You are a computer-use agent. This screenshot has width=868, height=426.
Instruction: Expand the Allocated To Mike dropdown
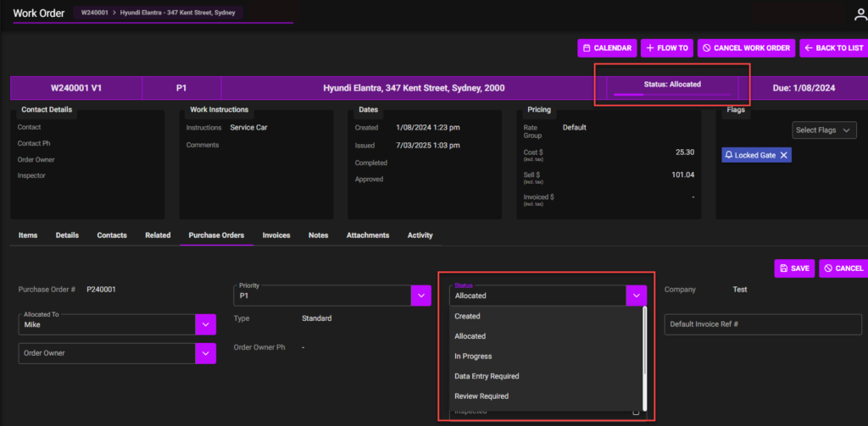(x=206, y=324)
